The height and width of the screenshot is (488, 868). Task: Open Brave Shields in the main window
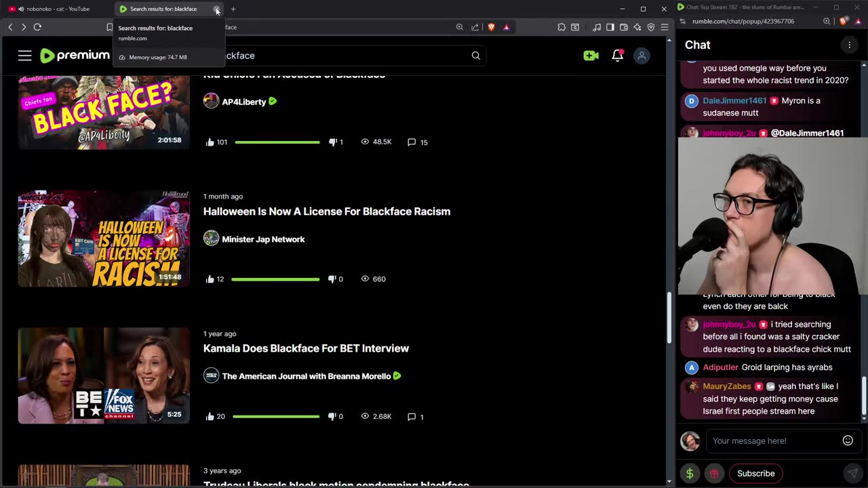click(x=491, y=27)
